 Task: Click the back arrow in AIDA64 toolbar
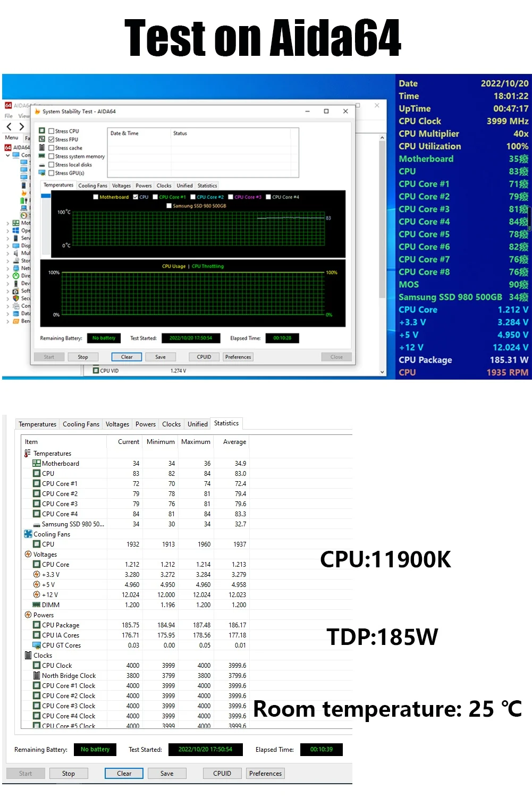(x=9, y=127)
